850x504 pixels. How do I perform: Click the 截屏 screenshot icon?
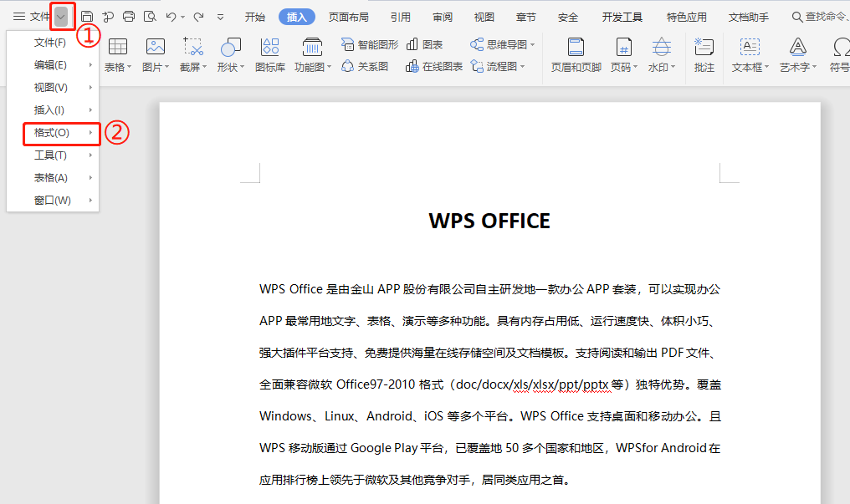click(193, 47)
